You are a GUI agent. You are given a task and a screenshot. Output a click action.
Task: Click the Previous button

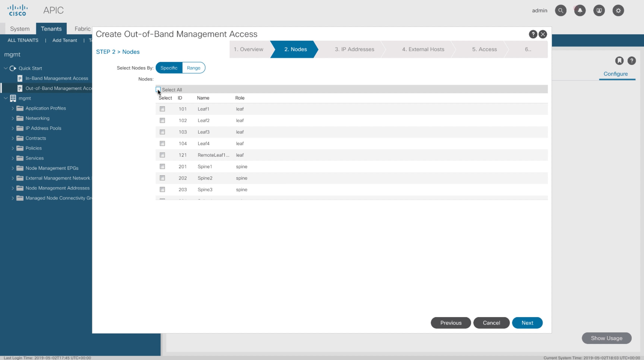[x=451, y=323]
